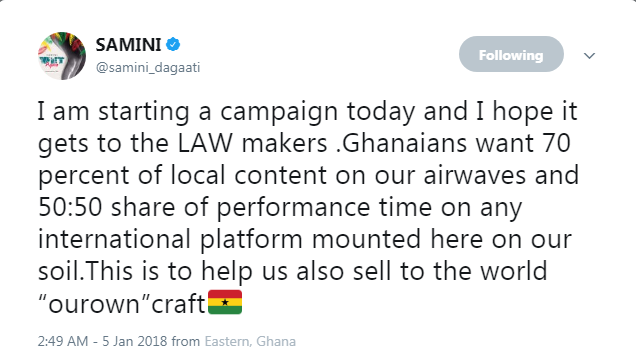Click the blue verified badge icon
Viewport: 636px width, 360px height.
click(x=173, y=44)
